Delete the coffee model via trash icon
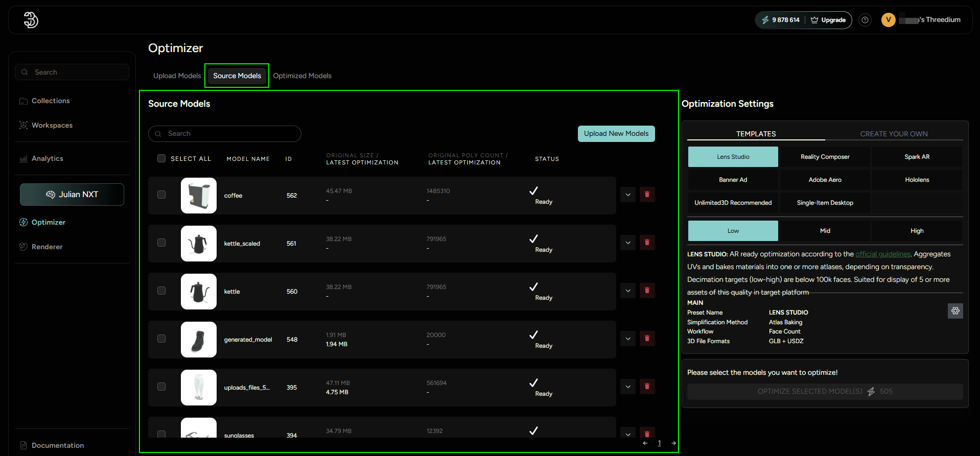The width and height of the screenshot is (980, 456). coord(647,195)
